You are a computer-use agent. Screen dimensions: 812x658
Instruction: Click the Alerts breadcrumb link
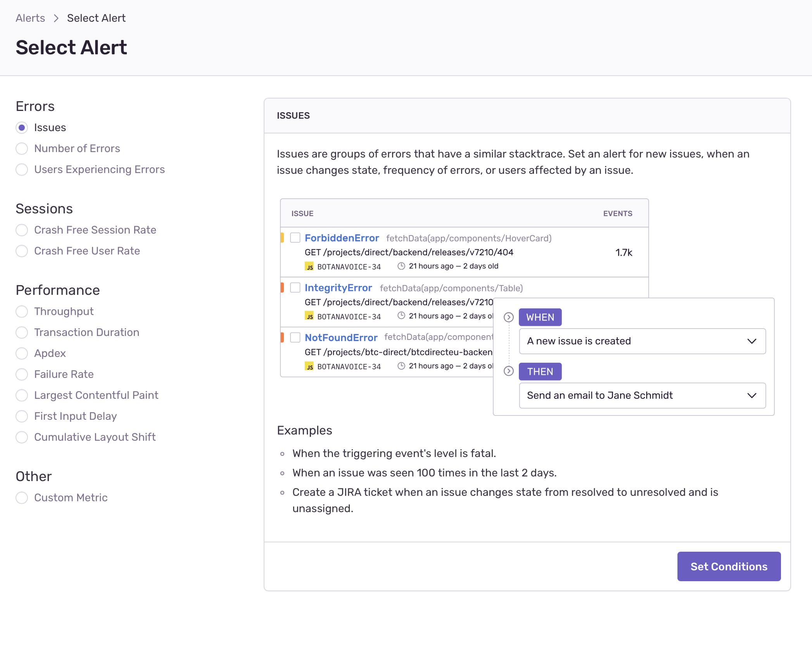[30, 18]
